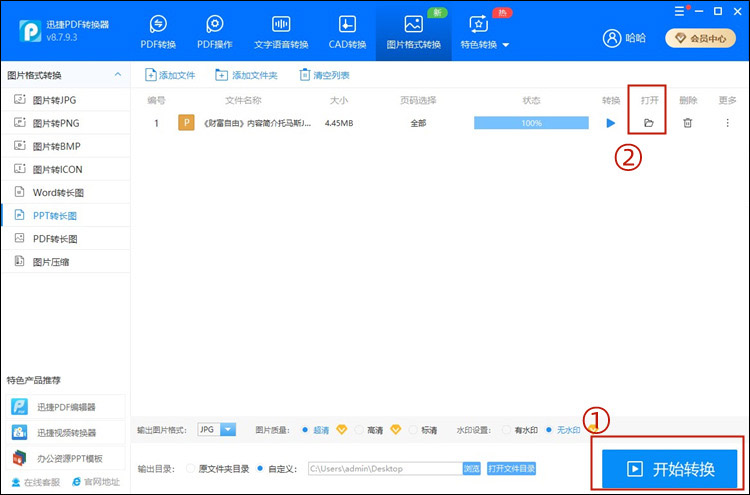
Task: Open the more options three-dot icon
Action: tap(727, 123)
